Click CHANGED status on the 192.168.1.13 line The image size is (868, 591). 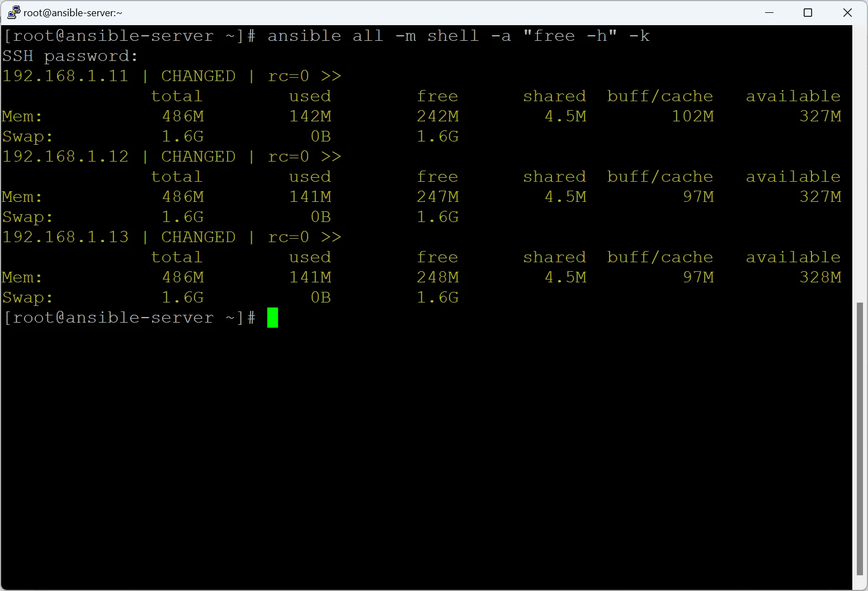click(198, 237)
